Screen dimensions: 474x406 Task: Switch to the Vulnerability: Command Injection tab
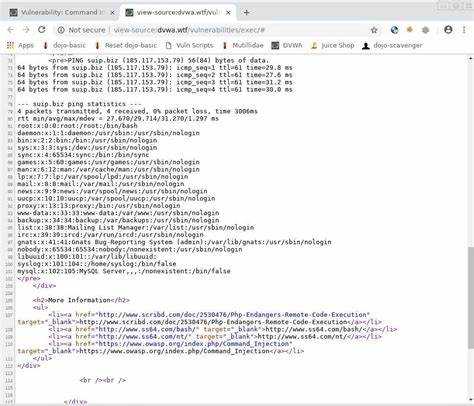(62, 12)
